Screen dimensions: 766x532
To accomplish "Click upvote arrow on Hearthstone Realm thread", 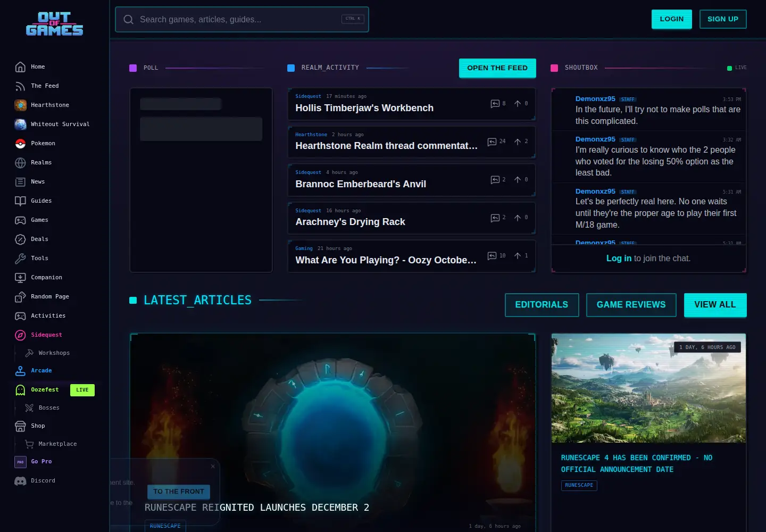I will [x=518, y=142].
